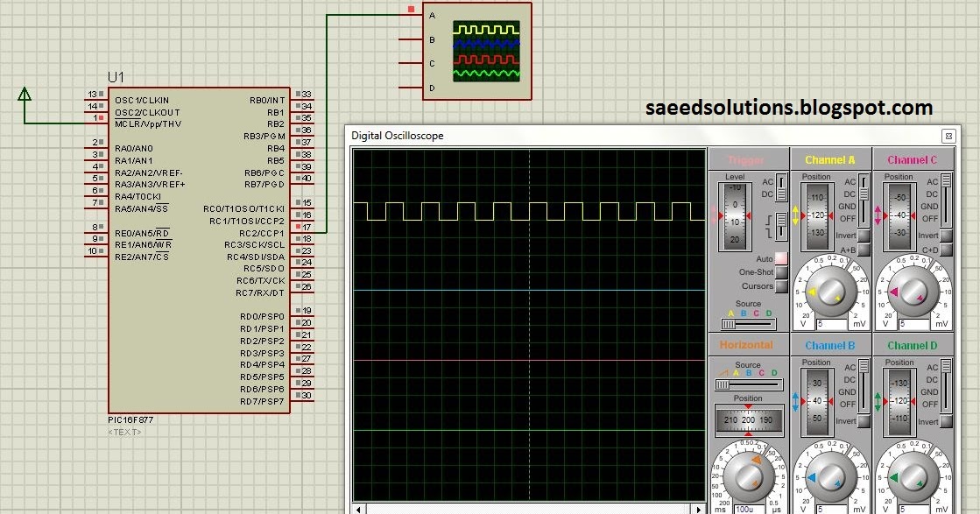The width and height of the screenshot is (980, 514).
Task: Enable the C+D sum button
Action: point(946,250)
